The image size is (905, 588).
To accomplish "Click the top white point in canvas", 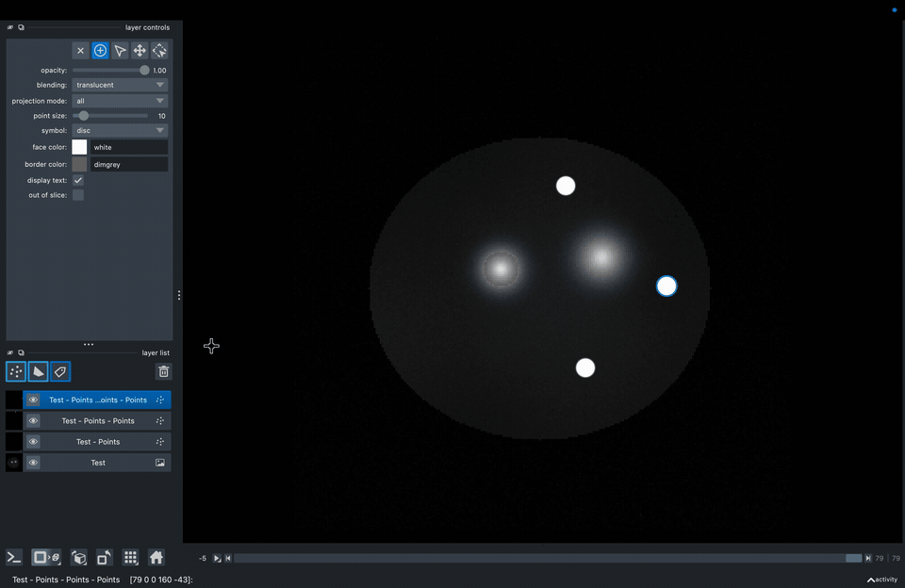I will click(566, 186).
